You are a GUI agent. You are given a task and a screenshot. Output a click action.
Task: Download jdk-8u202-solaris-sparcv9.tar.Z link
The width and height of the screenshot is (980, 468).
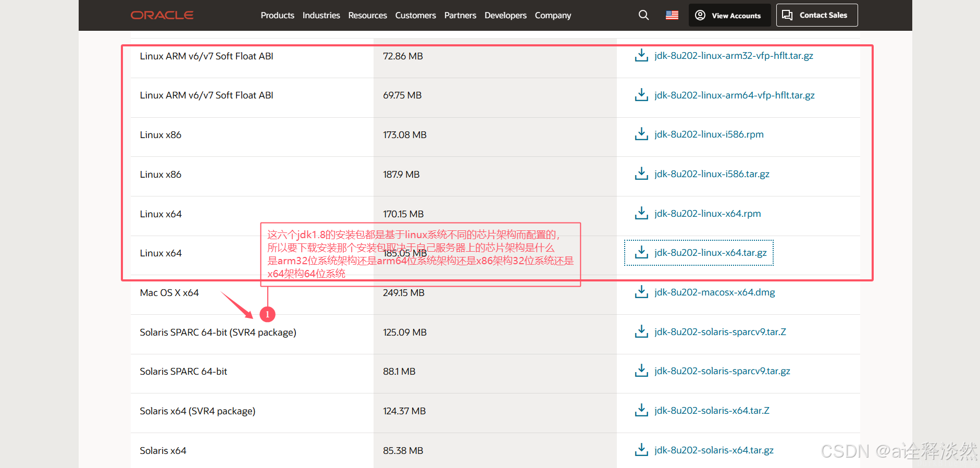[x=720, y=332]
